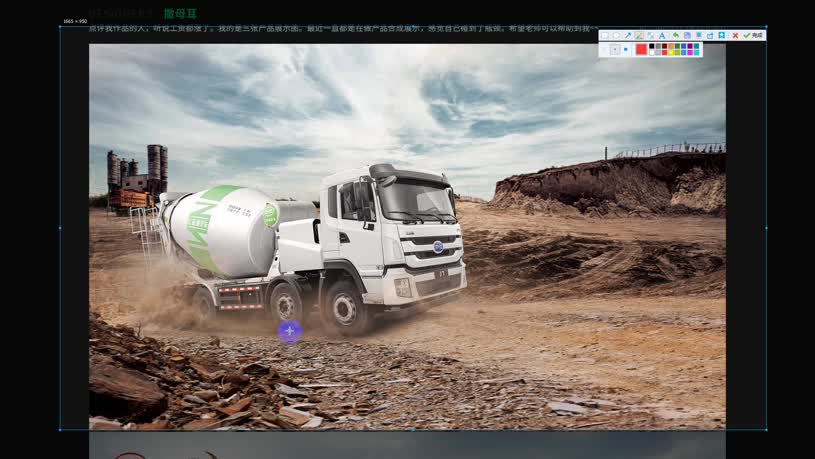The height and width of the screenshot is (459, 815).
Task: Pick the white color swatch
Action: click(652, 53)
